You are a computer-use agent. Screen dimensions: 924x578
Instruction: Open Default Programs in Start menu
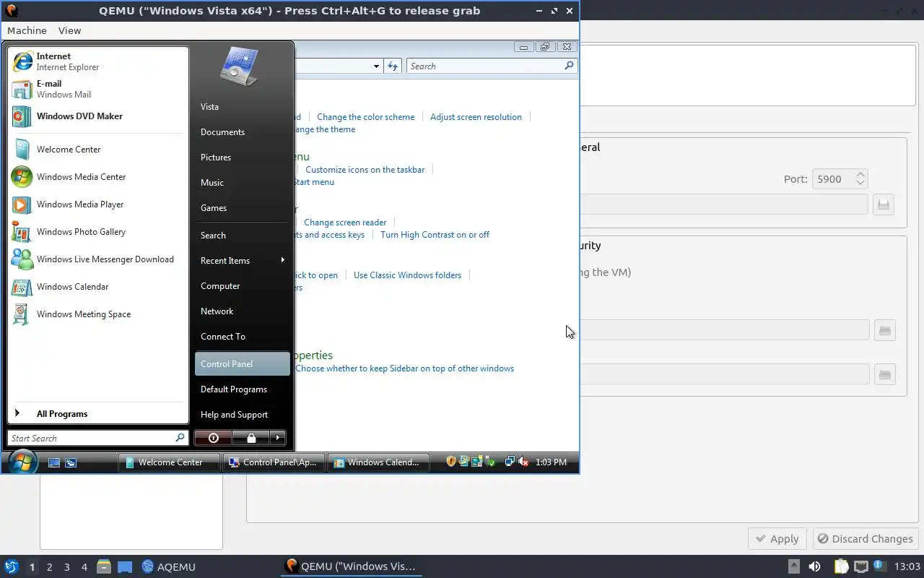coord(242,389)
